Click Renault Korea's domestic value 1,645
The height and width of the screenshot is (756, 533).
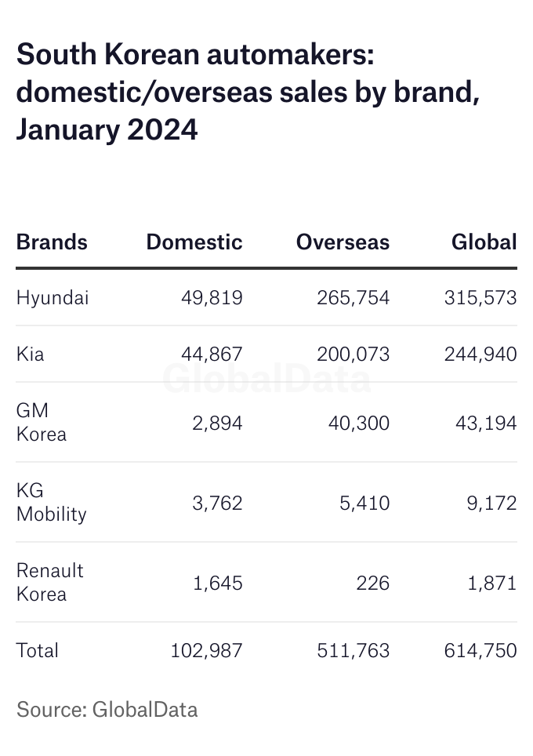click(217, 583)
